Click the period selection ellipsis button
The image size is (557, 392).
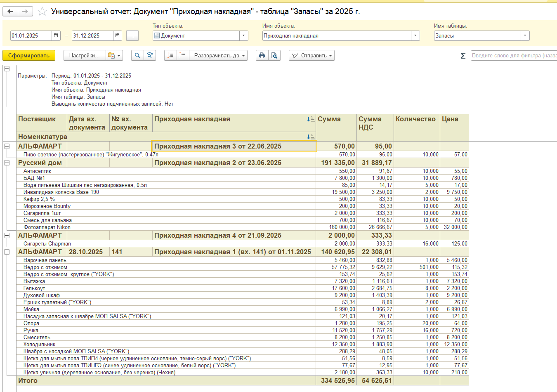tap(132, 36)
